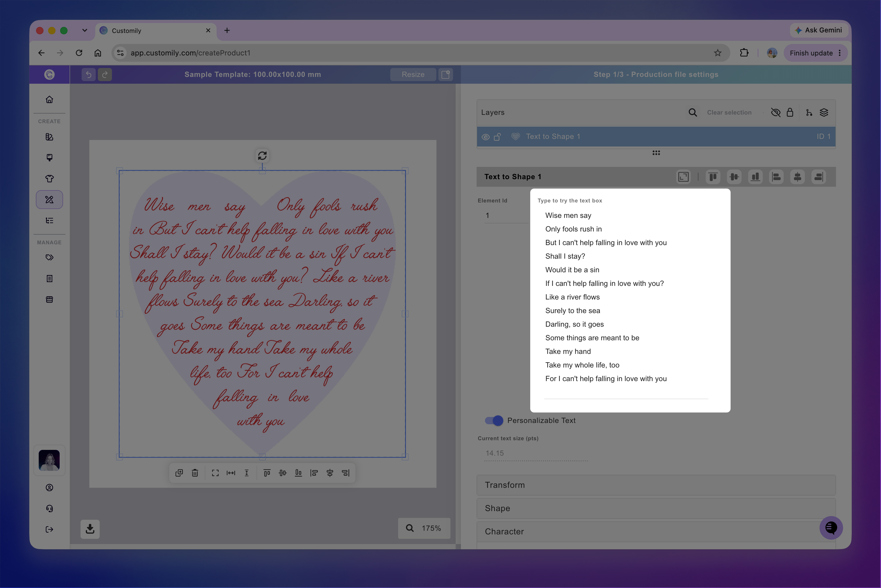
Task: Click hide-all-layers crossed eye icon
Action: 776,112
